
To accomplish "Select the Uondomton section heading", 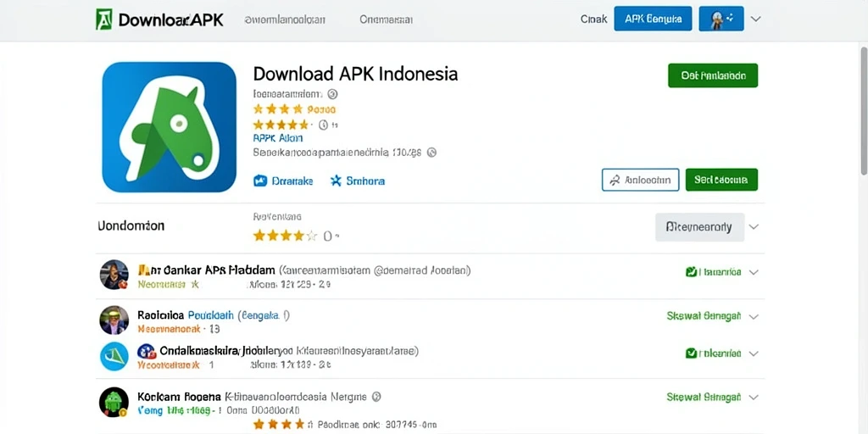I will tap(131, 225).
